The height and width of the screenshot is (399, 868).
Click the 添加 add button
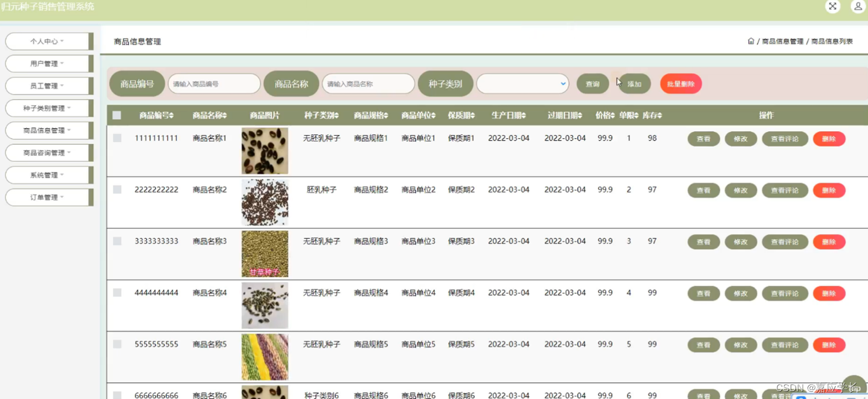coord(634,84)
